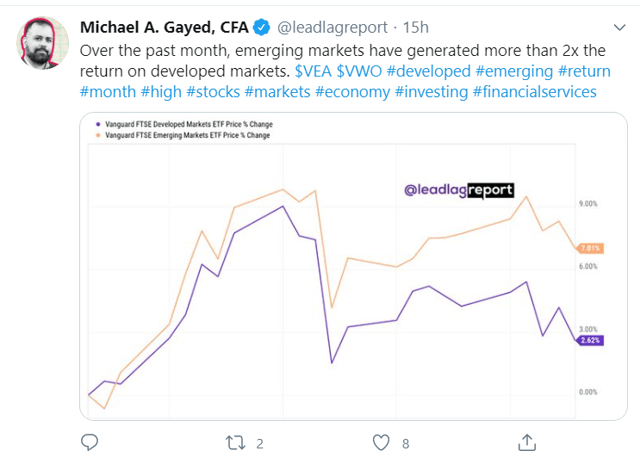The width and height of the screenshot is (640, 457).
Task: Open Michael A. Gayed's profile picture
Action: click(42, 43)
